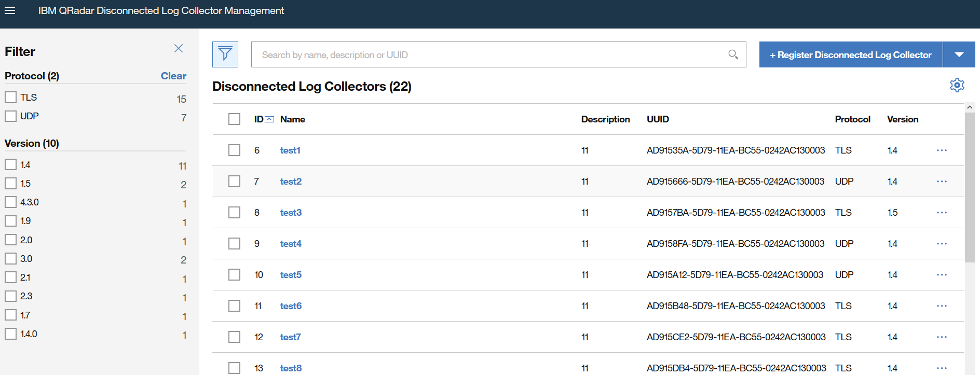Screen dimensions: 980x375
Task: Open the hamburger navigation menu
Action: pyautogui.click(x=10, y=10)
